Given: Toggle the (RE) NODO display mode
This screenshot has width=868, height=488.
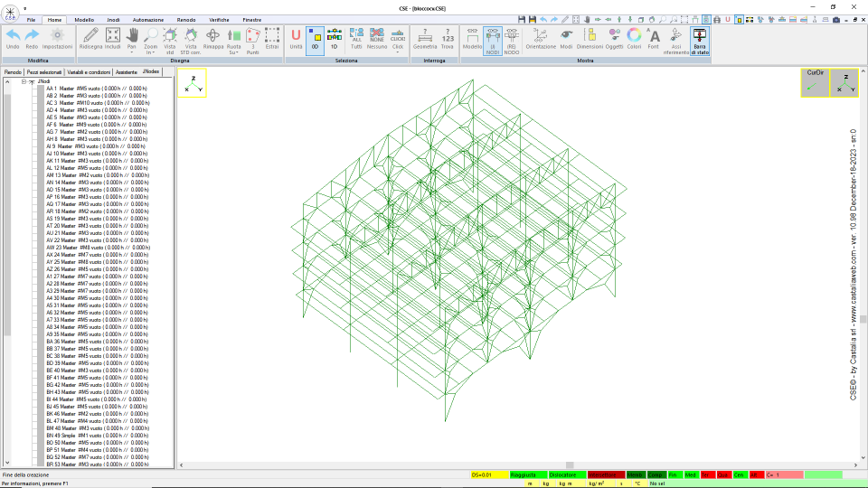Looking at the screenshot, I should (512, 41).
